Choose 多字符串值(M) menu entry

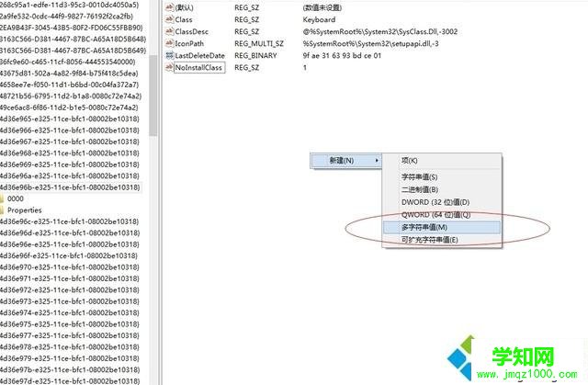[442, 227]
